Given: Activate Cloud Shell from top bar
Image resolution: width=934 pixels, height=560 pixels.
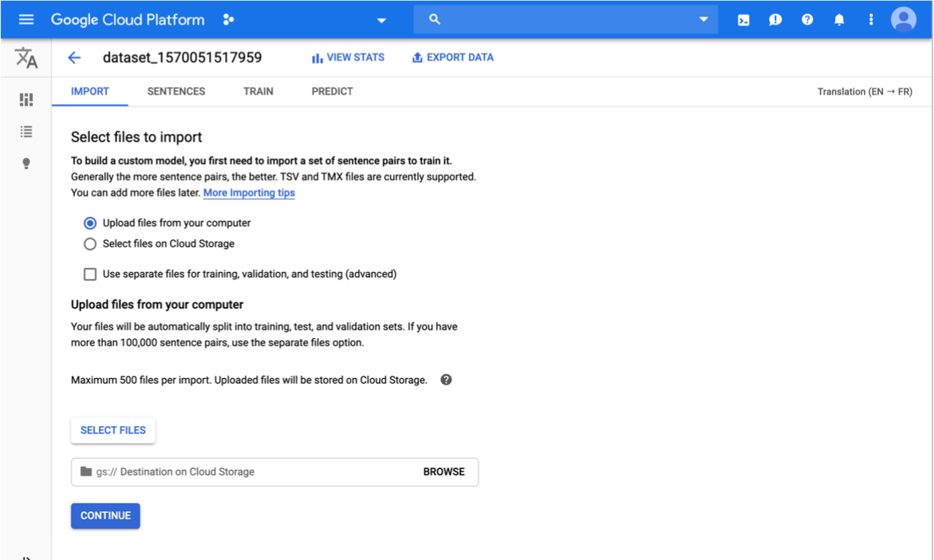Looking at the screenshot, I should (743, 20).
